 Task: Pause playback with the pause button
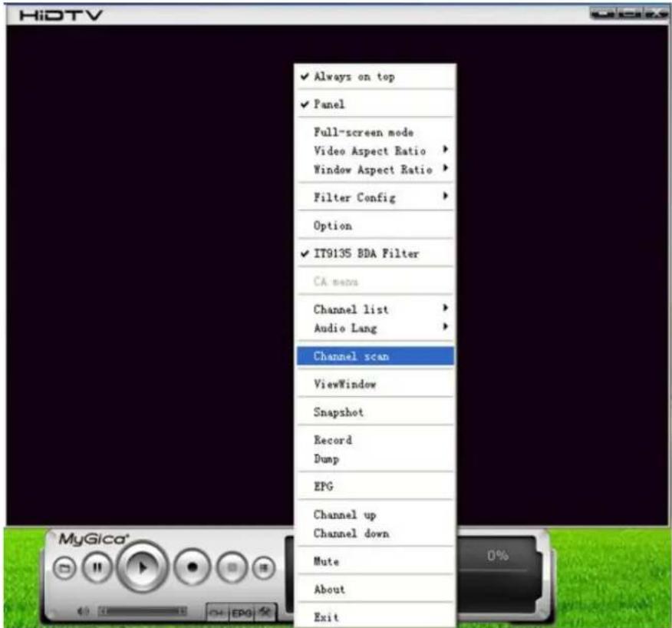[x=97, y=567]
